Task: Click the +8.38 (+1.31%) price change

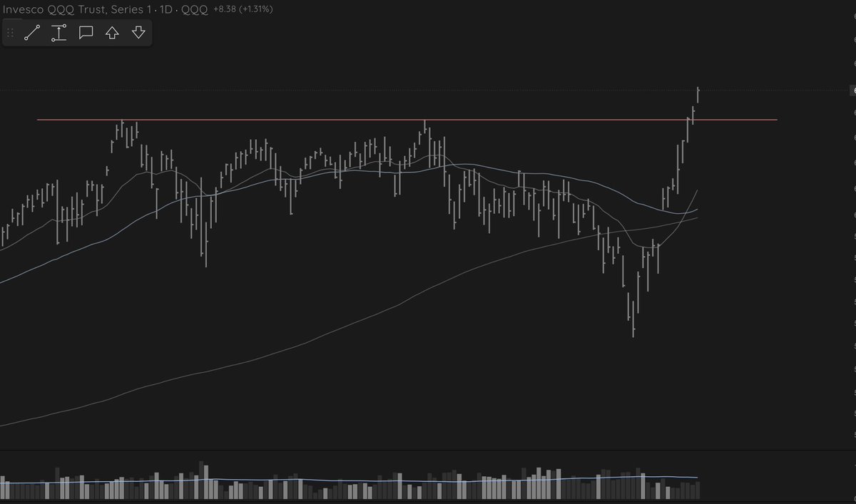Action: coord(243,9)
